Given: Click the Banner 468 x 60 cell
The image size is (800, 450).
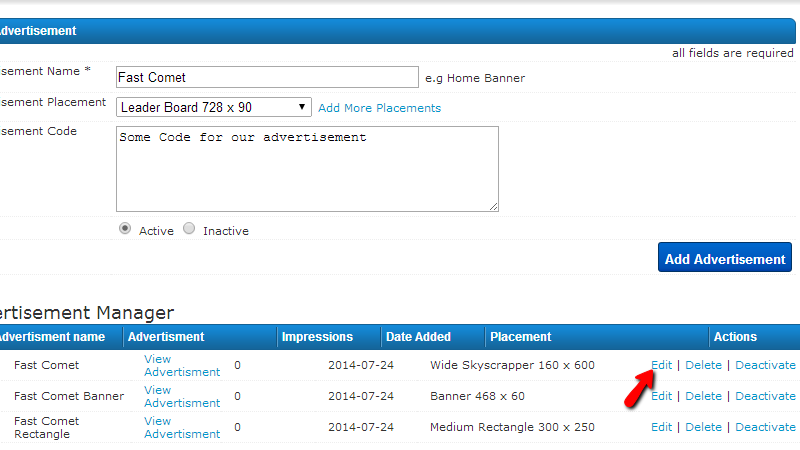Looking at the screenshot, I should (477, 396).
